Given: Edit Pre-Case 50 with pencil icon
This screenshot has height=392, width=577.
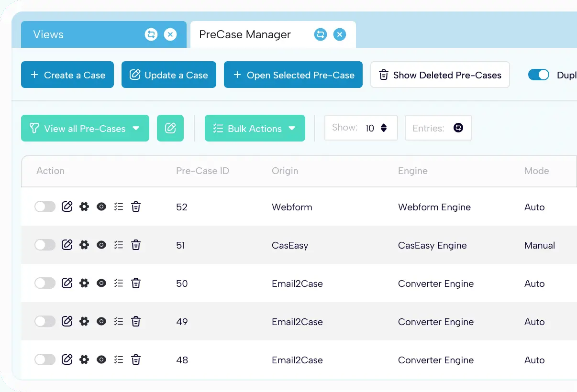Looking at the screenshot, I should tap(67, 283).
